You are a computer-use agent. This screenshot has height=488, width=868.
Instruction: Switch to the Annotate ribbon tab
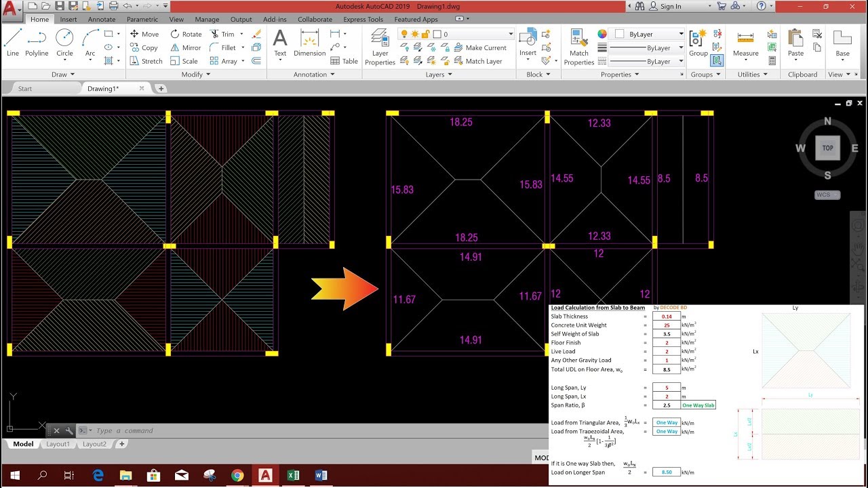[102, 20]
